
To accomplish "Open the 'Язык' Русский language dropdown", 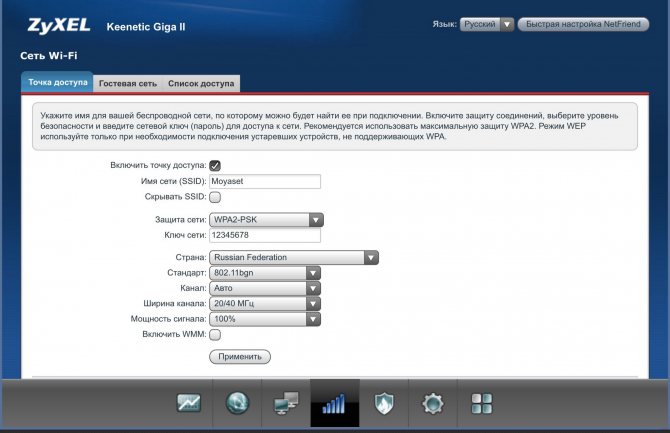I will pos(487,24).
